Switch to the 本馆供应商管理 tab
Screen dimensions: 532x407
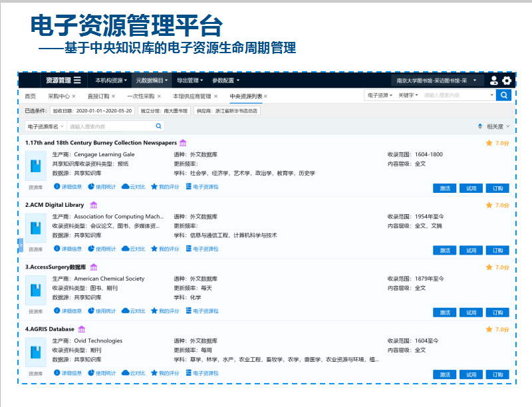(192, 96)
